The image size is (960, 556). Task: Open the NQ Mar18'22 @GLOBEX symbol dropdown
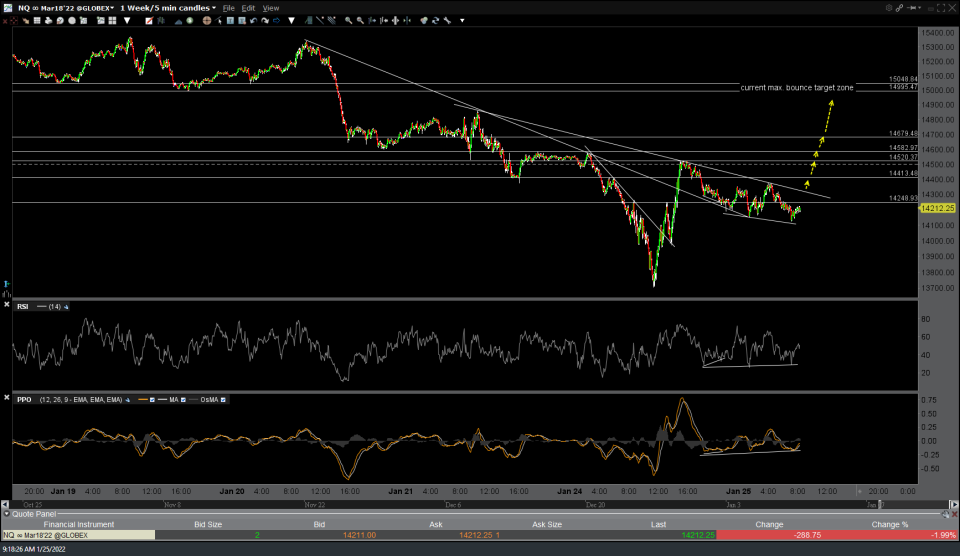pos(66,8)
